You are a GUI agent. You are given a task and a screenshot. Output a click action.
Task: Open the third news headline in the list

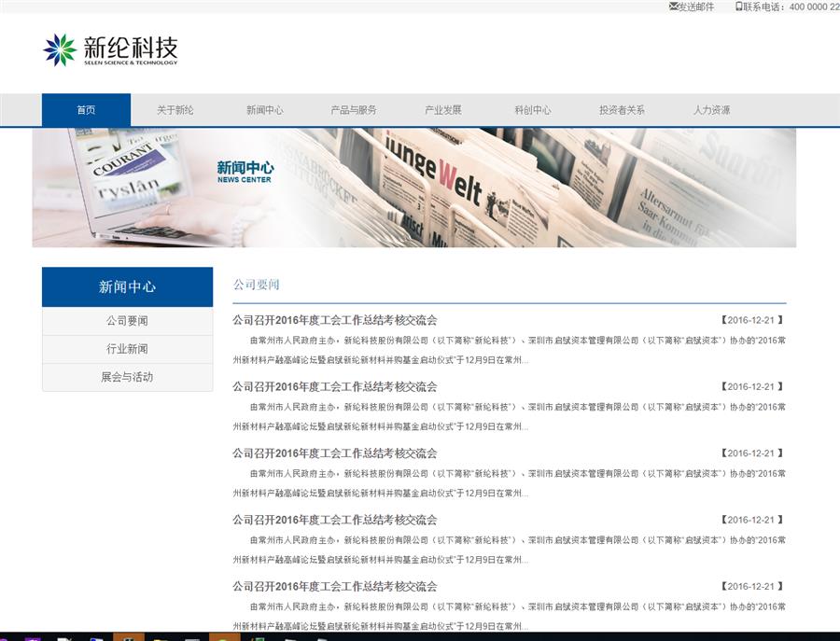pos(335,453)
